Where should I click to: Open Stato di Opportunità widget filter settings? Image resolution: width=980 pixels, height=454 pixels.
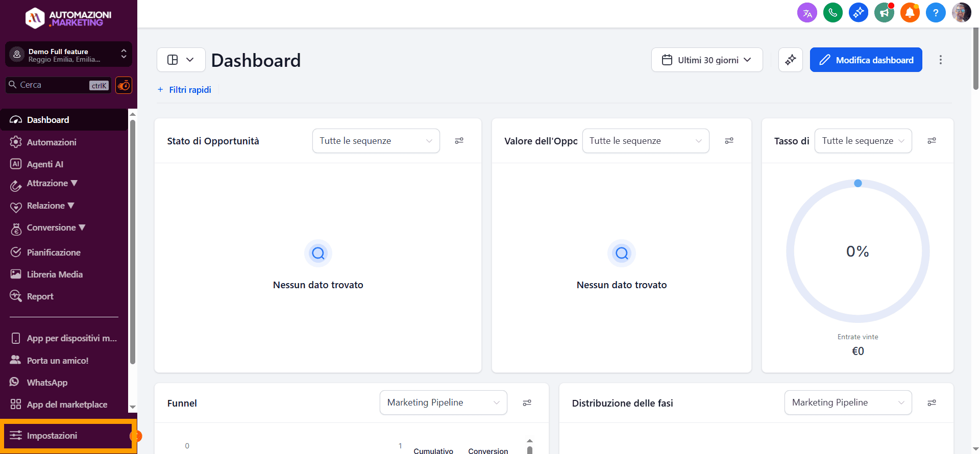(459, 141)
